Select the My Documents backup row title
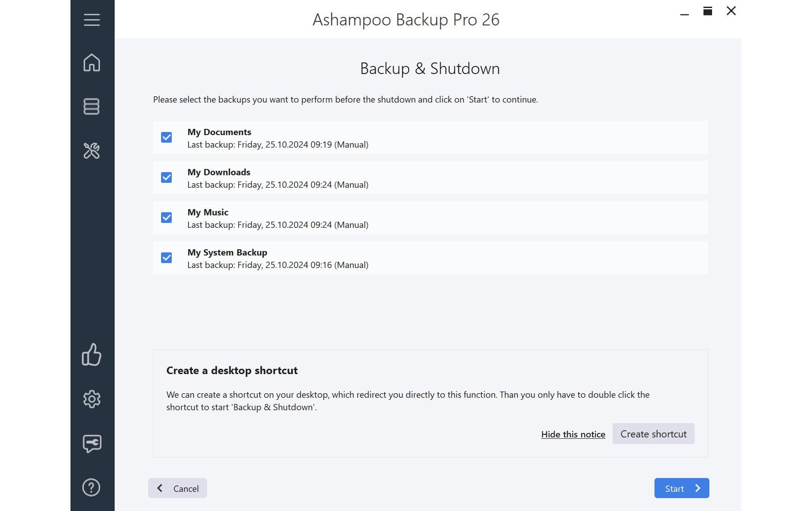 (x=219, y=132)
